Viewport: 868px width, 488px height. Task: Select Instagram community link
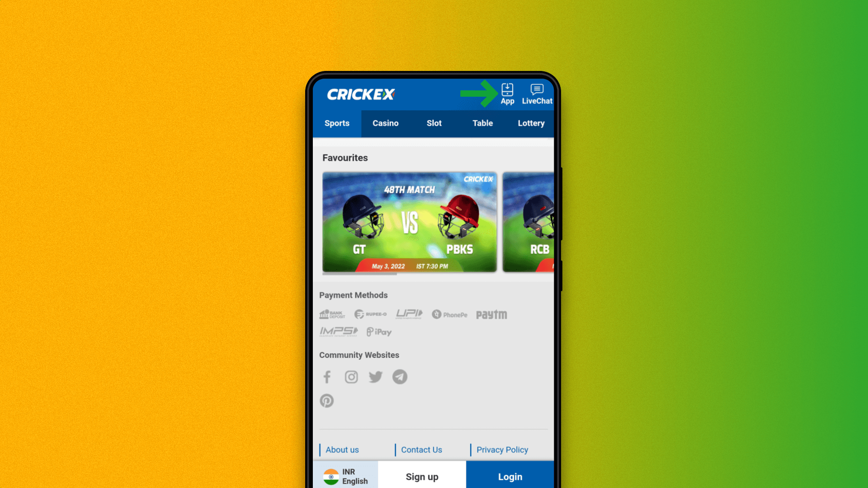coord(351,376)
